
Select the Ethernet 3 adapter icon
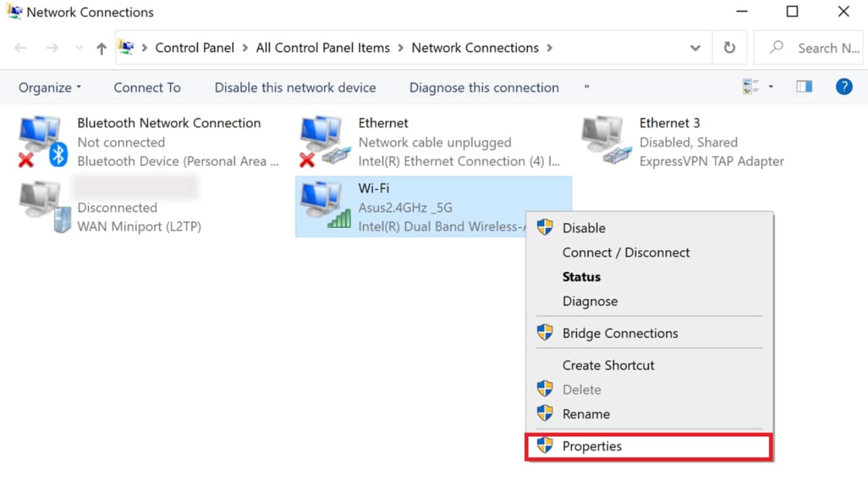point(606,141)
